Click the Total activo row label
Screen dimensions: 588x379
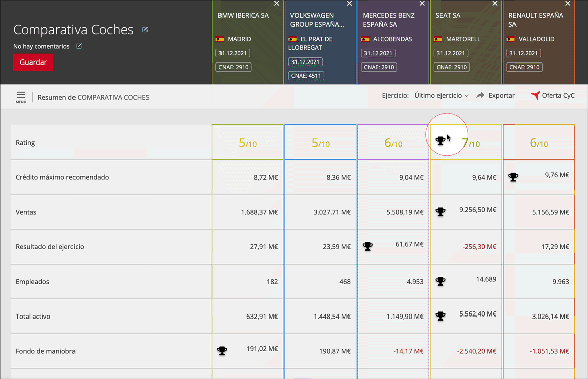pos(33,317)
